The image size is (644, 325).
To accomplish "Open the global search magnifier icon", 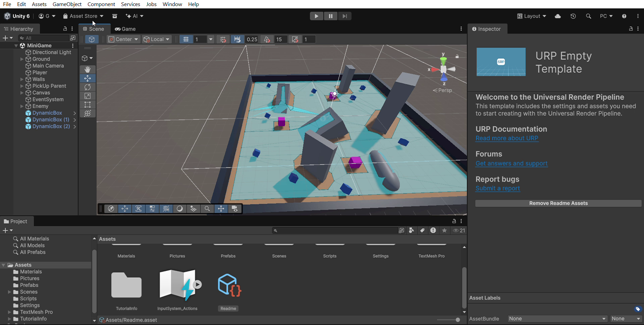I will tap(588, 16).
